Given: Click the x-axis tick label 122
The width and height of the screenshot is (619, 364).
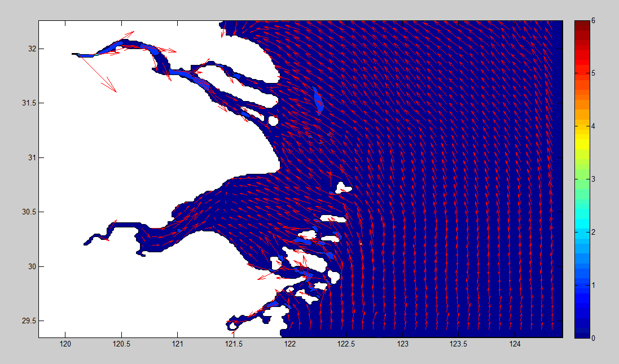Looking at the screenshot, I should (290, 344).
